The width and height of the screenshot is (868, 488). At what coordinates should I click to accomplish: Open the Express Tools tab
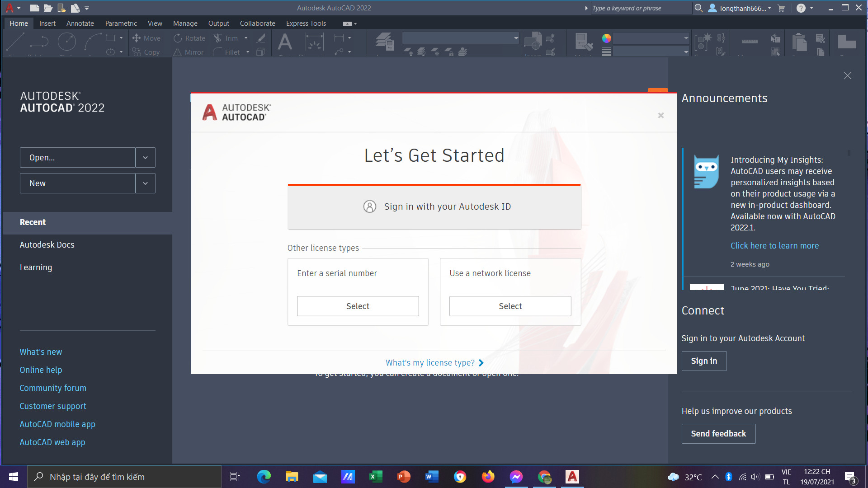click(306, 23)
